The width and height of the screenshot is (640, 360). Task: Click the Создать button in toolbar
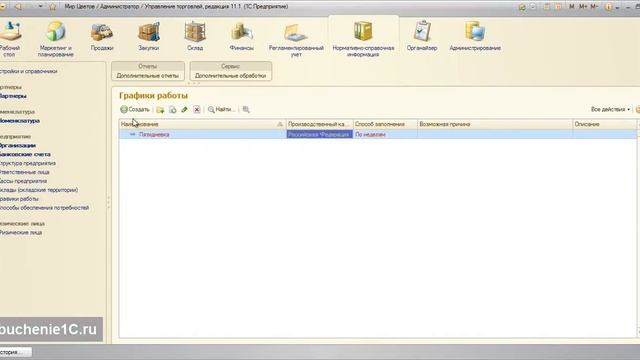[x=135, y=109]
